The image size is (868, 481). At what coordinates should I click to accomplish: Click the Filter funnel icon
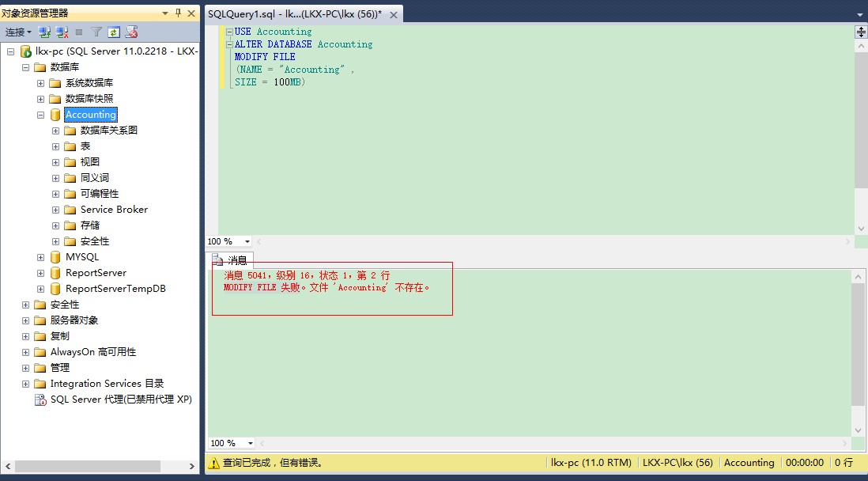96,32
